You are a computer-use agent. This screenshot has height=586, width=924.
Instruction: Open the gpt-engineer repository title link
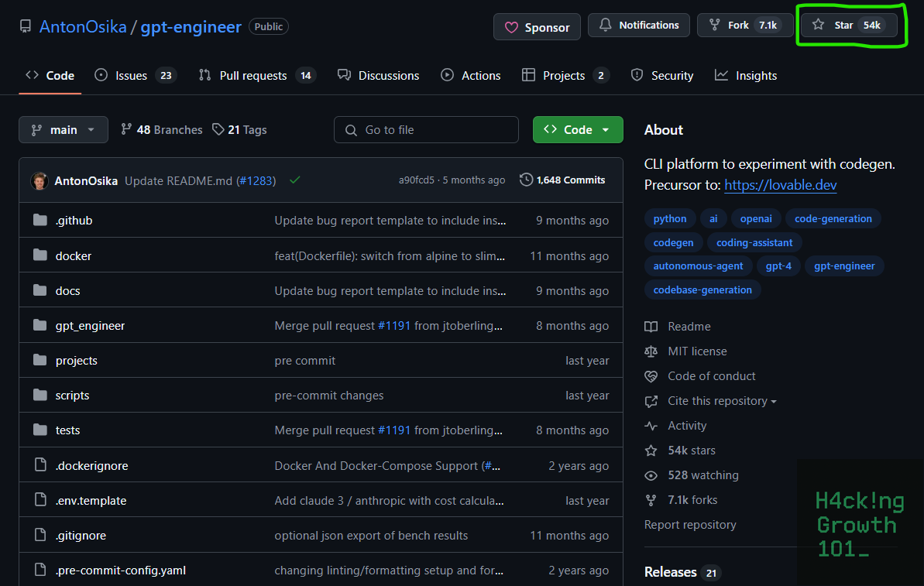tap(191, 27)
